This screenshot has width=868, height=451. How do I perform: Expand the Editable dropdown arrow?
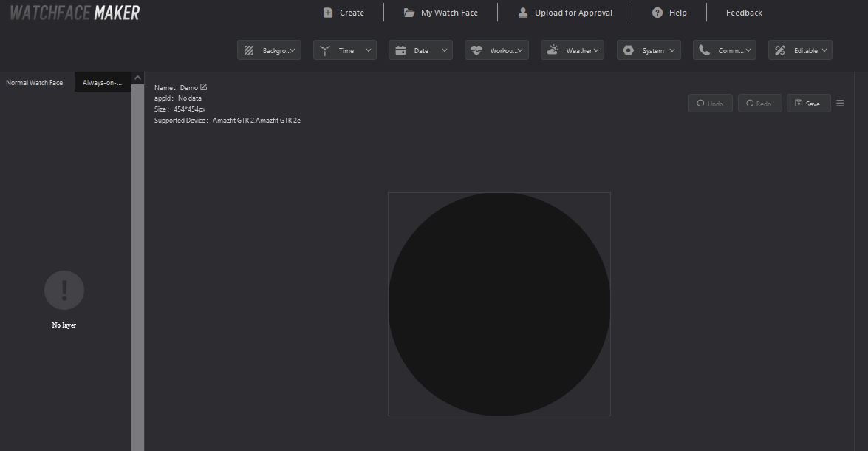(x=824, y=50)
